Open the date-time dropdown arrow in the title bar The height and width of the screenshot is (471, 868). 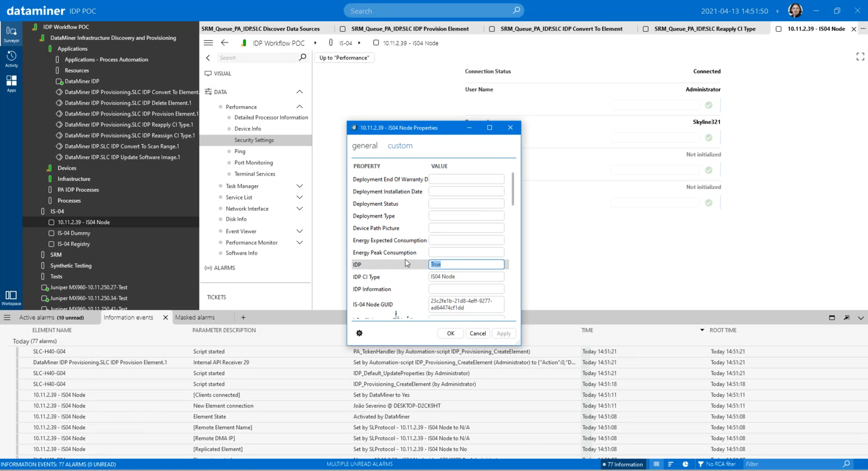click(x=777, y=11)
